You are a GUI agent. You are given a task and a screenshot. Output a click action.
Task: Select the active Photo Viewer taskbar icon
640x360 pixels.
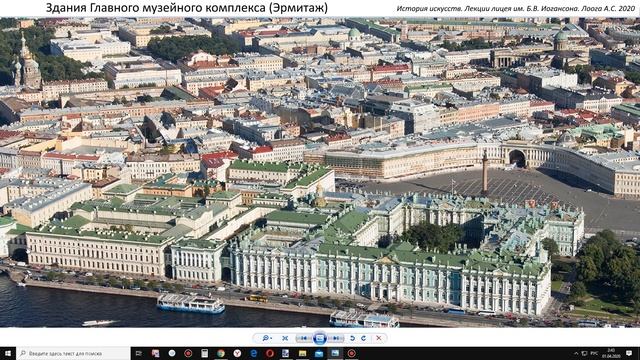[335, 353]
